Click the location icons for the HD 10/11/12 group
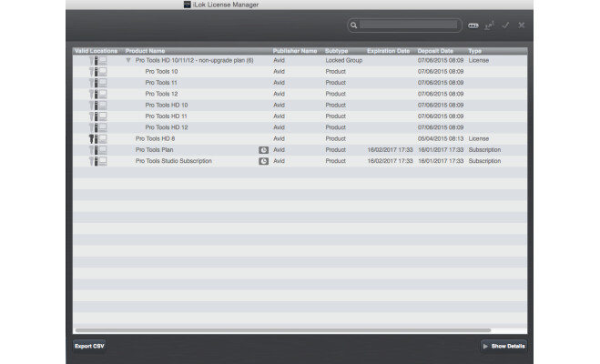 (98, 60)
